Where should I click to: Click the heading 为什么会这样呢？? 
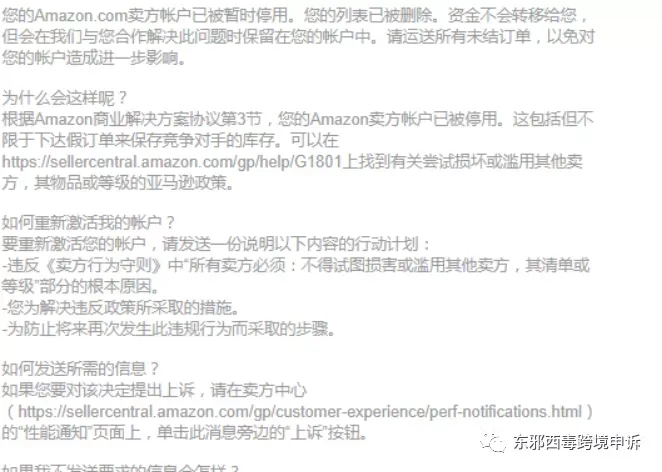click(x=65, y=98)
